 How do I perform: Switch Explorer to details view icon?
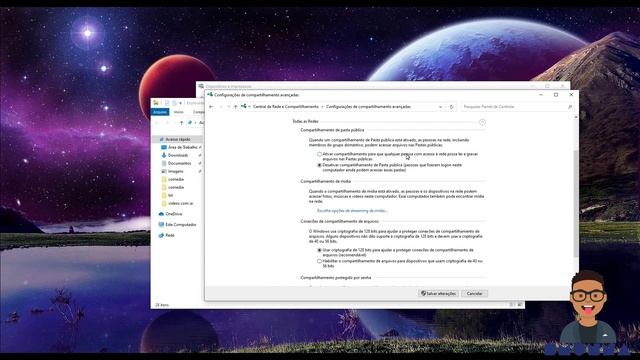click(x=512, y=305)
